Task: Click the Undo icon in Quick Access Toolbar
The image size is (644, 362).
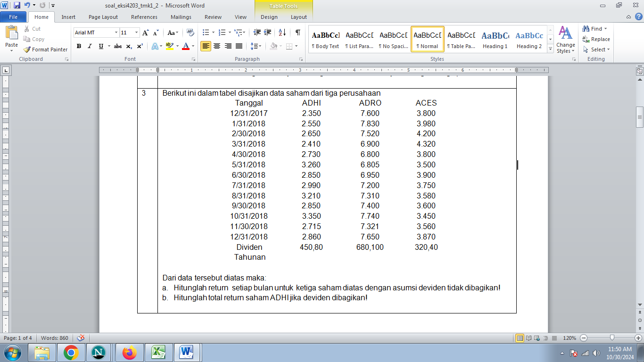Action: [x=27, y=5]
